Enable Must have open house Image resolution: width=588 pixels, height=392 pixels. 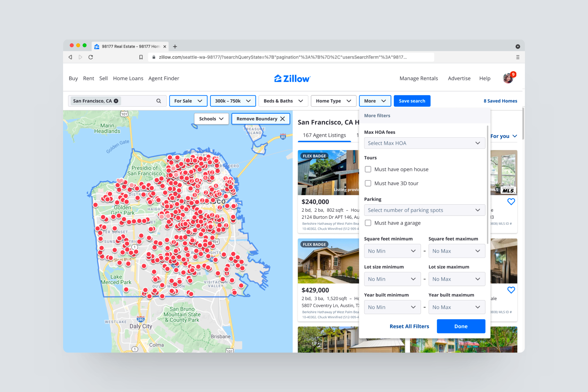click(x=368, y=169)
